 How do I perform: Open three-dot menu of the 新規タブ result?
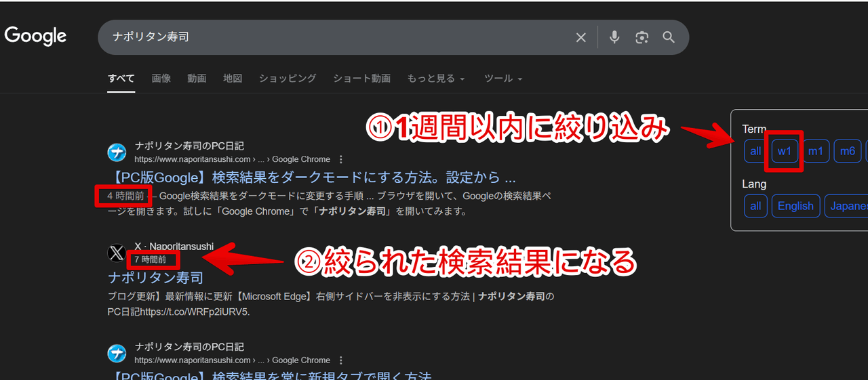341,360
